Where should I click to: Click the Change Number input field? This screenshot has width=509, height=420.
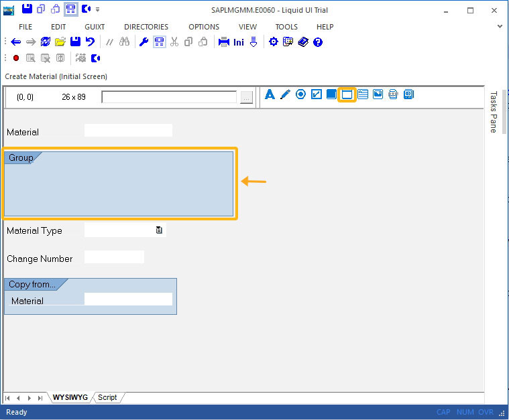tap(114, 257)
